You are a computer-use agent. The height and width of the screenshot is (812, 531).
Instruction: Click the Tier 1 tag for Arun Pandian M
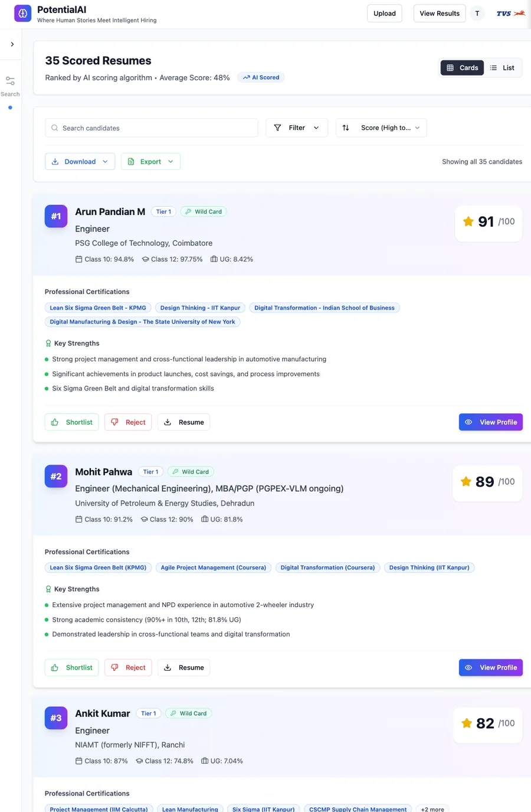click(x=163, y=211)
